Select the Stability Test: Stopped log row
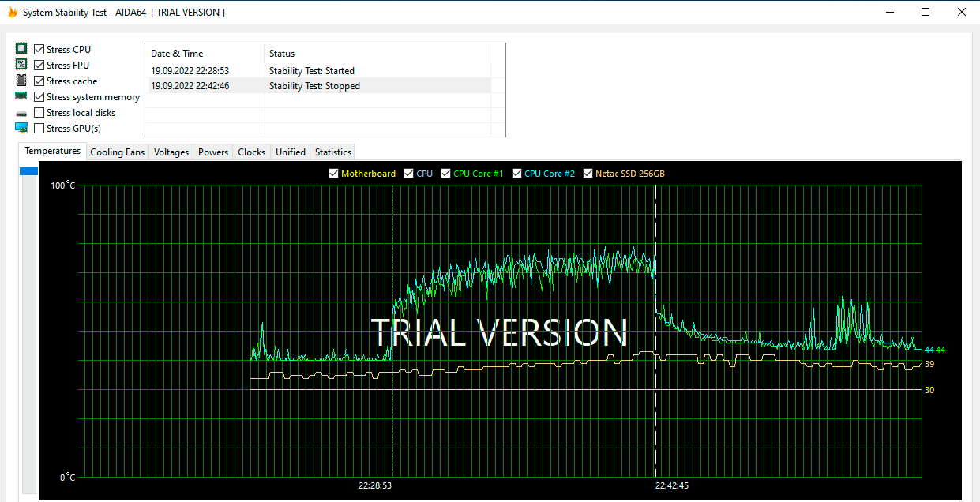This screenshot has height=502, width=980. [314, 86]
